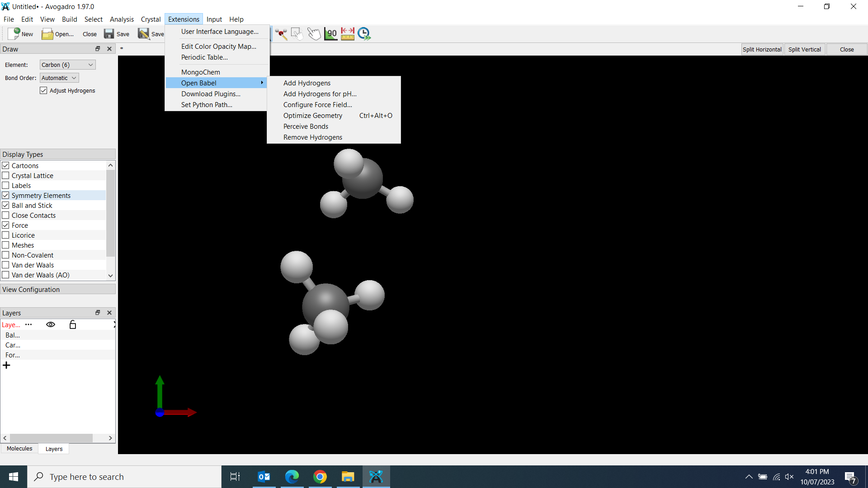The height and width of the screenshot is (488, 868).
Task: Click the Display Types scroll-up arrow
Action: [110, 165]
